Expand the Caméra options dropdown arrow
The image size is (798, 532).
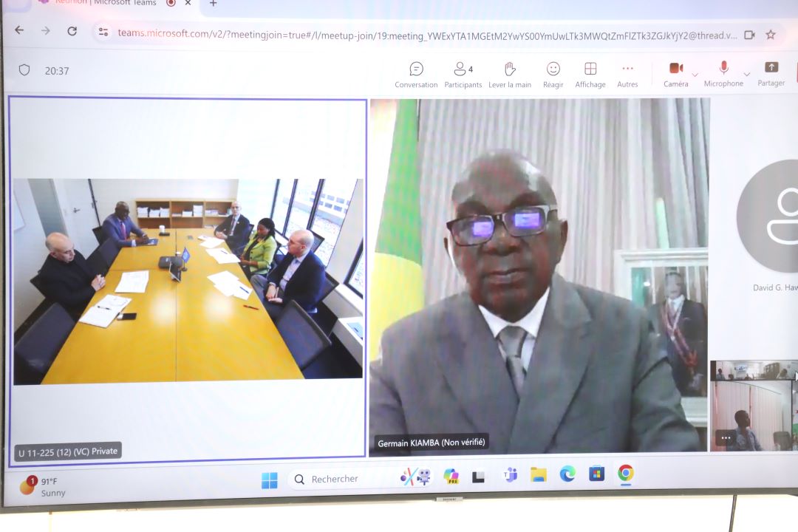coord(695,75)
